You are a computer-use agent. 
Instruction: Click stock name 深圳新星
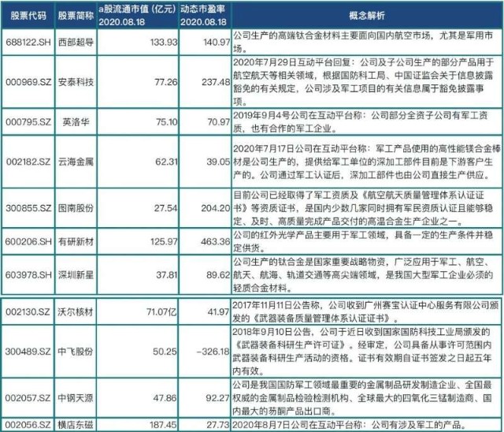[x=76, y=274]
